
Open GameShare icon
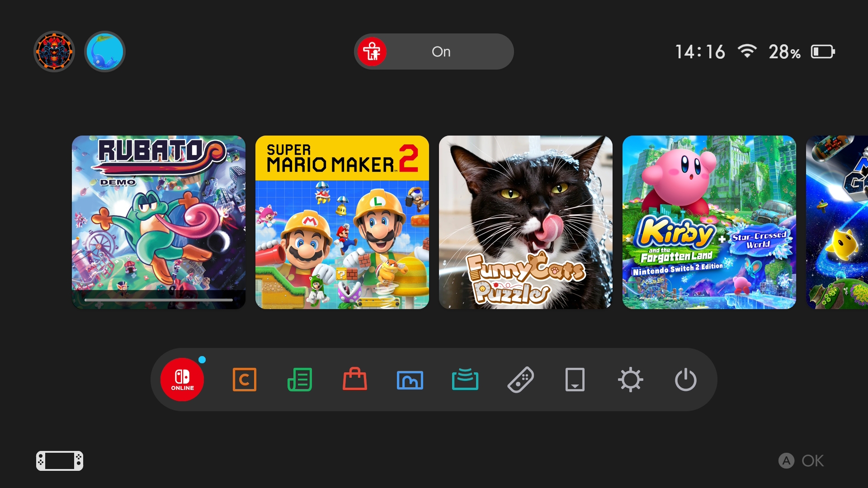pos(465,380)
